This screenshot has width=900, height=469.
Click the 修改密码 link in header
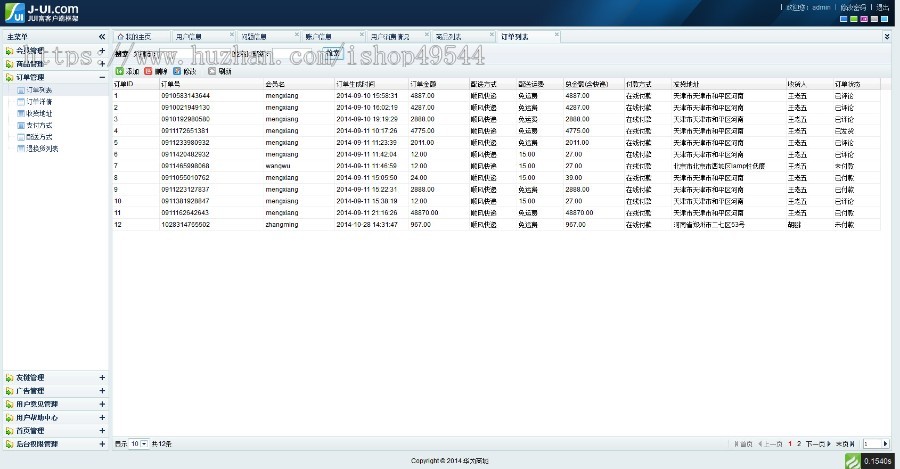click(853, 7)
